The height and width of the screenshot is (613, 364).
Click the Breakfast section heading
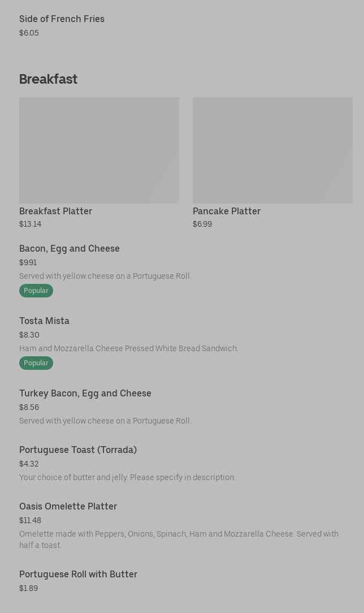[x=48, y=79]
